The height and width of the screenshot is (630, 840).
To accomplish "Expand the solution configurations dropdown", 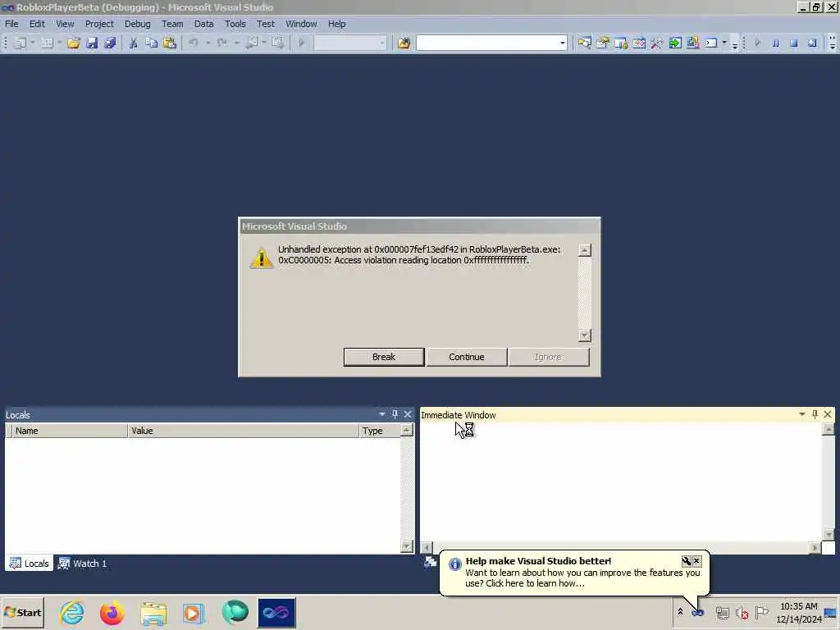I will 382,43.
